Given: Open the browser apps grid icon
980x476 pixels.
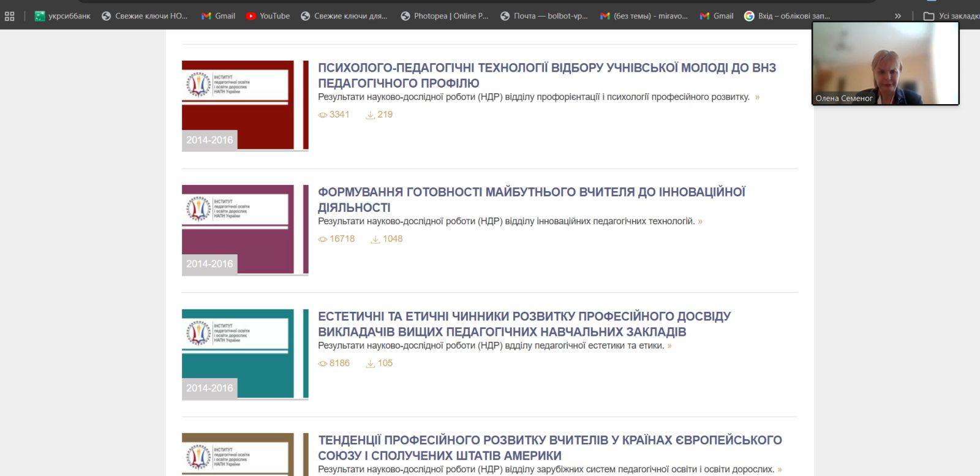Looking at the screenshot, I should pyautogui.click(x=9, y=16).
